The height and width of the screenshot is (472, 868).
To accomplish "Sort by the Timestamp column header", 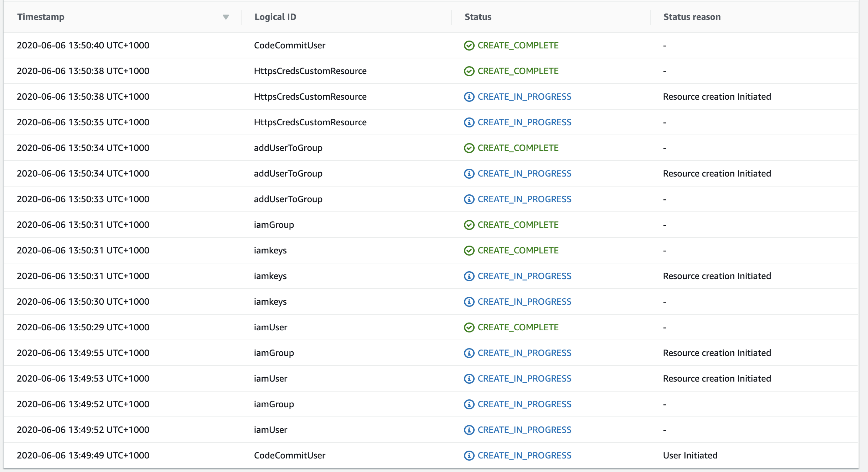I will 41,17.
